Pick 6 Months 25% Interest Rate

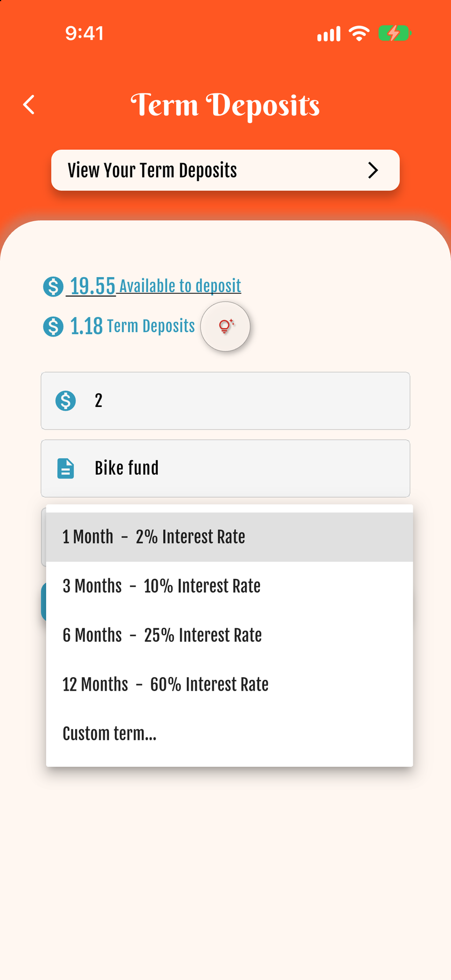(x=230, y=635)
